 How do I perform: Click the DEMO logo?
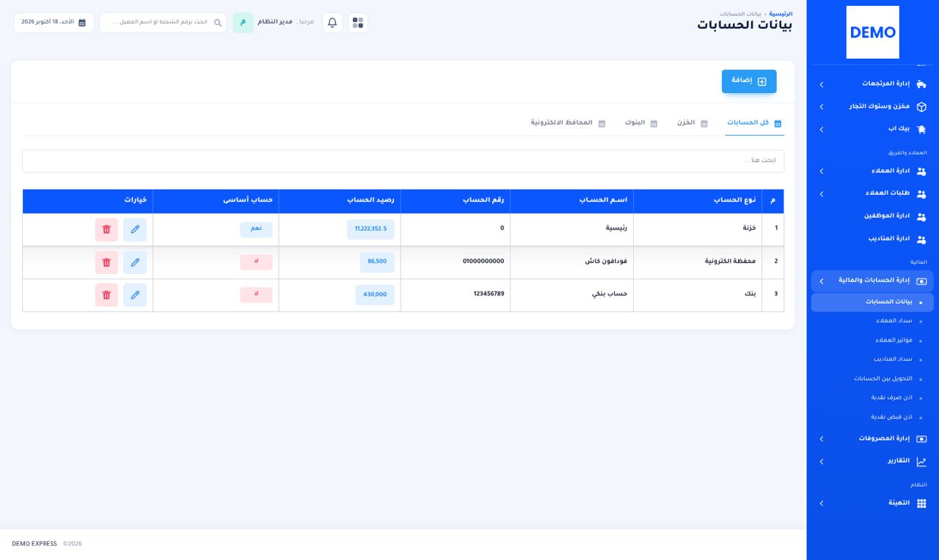[872, 32]
